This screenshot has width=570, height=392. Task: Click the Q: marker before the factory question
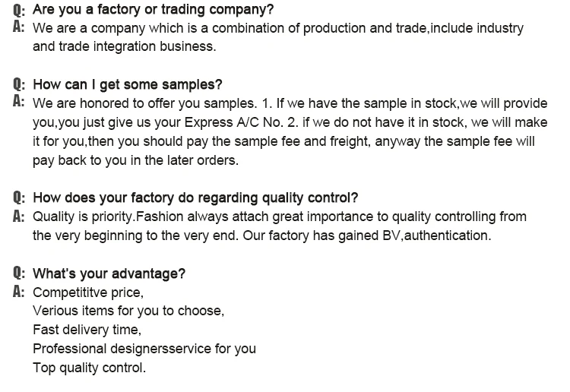[x=20, y=10]
